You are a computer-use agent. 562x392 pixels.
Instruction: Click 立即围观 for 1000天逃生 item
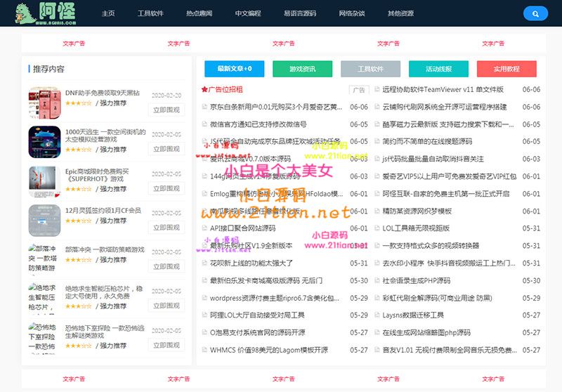tap(166, 149)
